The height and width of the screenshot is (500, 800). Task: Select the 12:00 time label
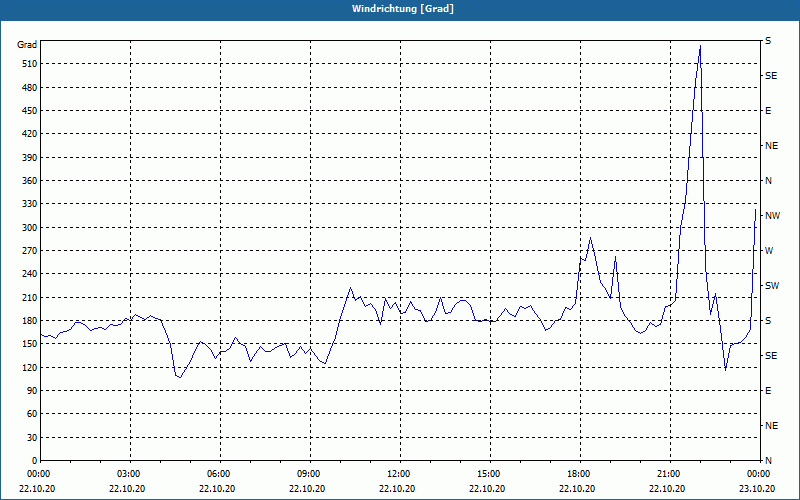click(x=401, y=474)
